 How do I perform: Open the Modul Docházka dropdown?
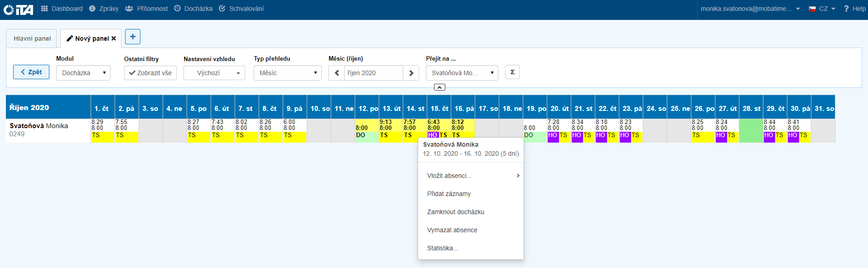click(83, 73)
